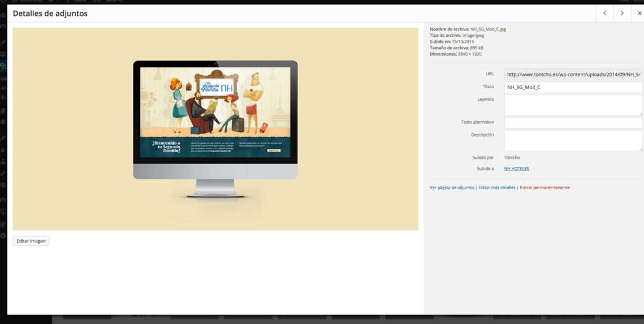Click Tamaño de archivo 895 kB text
The width and height of the screenshot is (644, 324).
(456, 47)
